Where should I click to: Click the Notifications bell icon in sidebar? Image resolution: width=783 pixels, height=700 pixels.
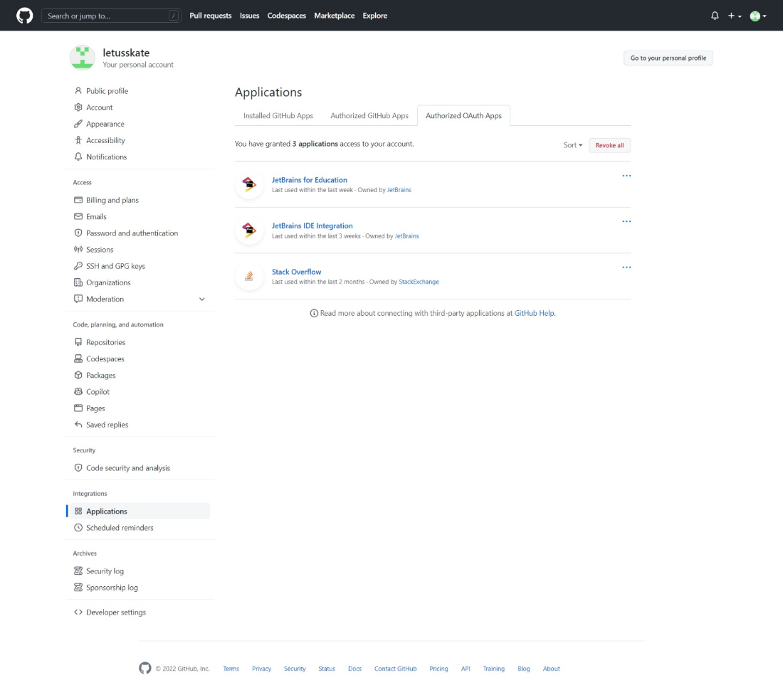coord(78,157)
